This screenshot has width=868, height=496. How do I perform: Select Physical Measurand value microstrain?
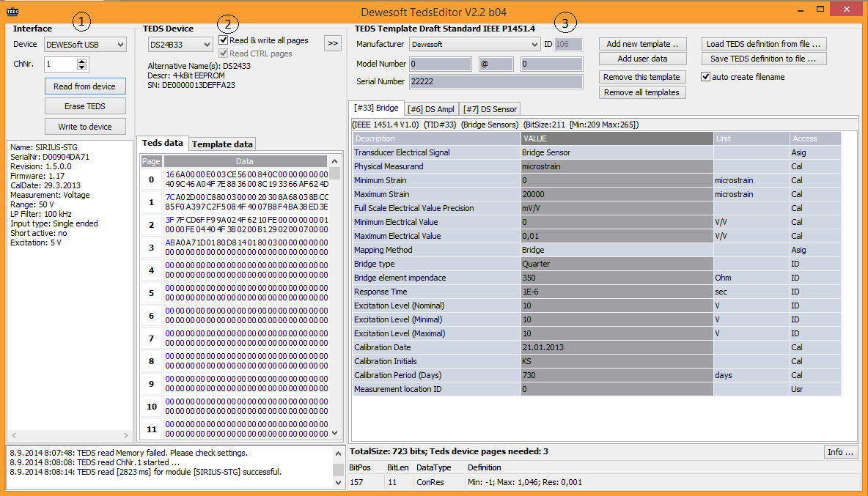tap(617, 166)
